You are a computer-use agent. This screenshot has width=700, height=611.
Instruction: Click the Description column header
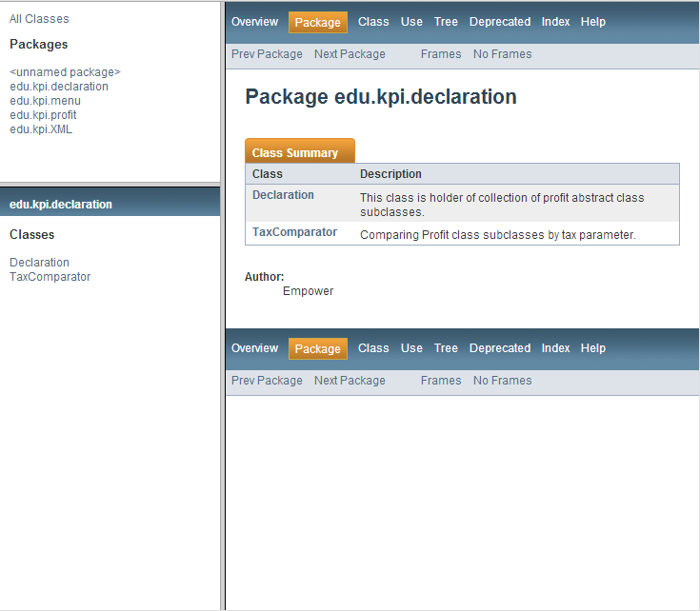[390, 174]
